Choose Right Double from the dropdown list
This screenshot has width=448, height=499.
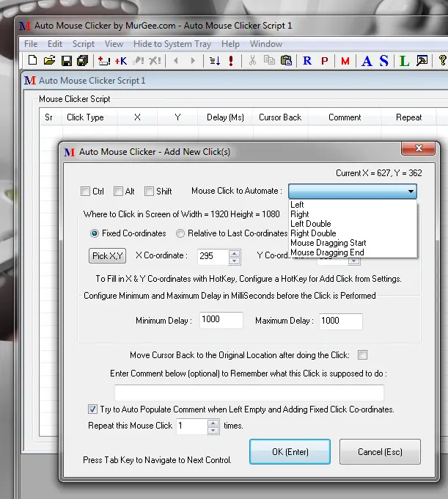313,233
